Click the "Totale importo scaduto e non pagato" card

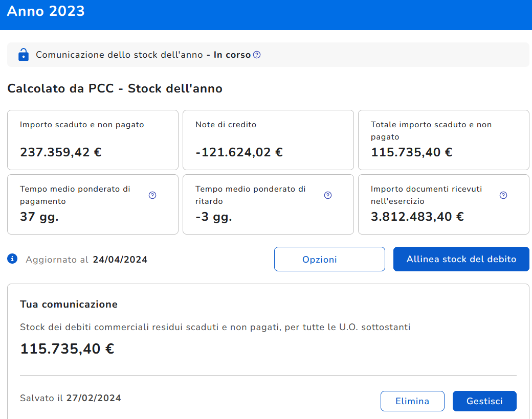click(444, 139)
